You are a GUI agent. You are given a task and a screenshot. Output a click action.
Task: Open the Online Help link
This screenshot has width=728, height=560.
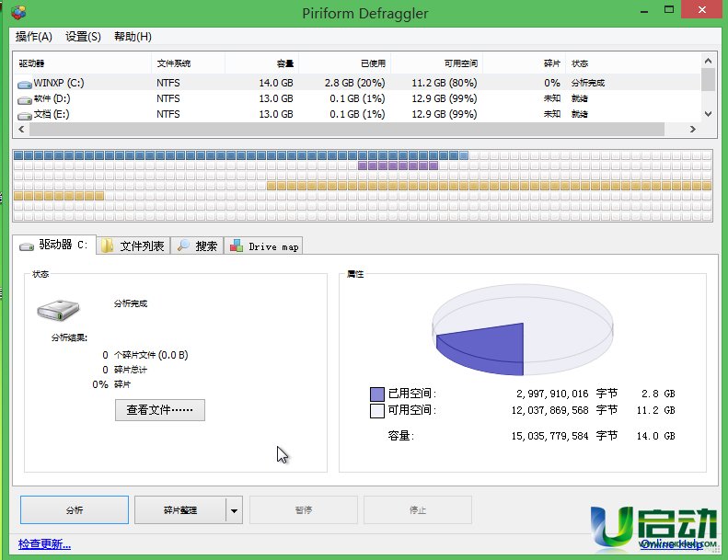click(x=671, y=544)
